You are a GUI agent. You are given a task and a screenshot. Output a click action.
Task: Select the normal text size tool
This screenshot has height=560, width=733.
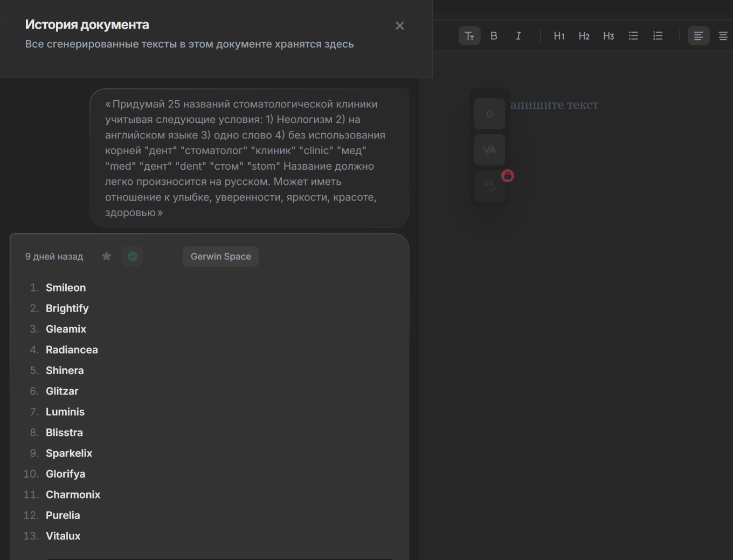tap(469, 36)
